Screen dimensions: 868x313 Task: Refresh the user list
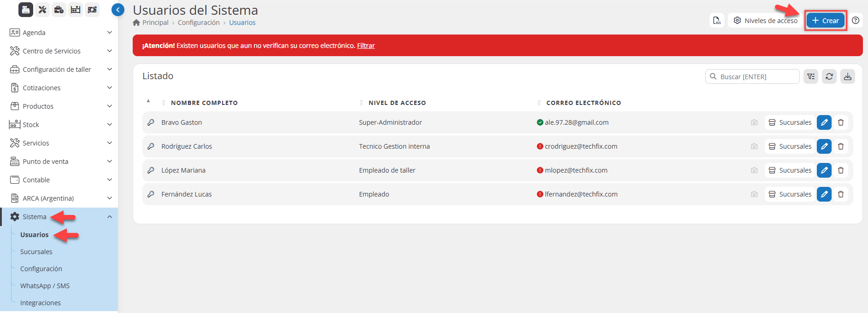829,76
